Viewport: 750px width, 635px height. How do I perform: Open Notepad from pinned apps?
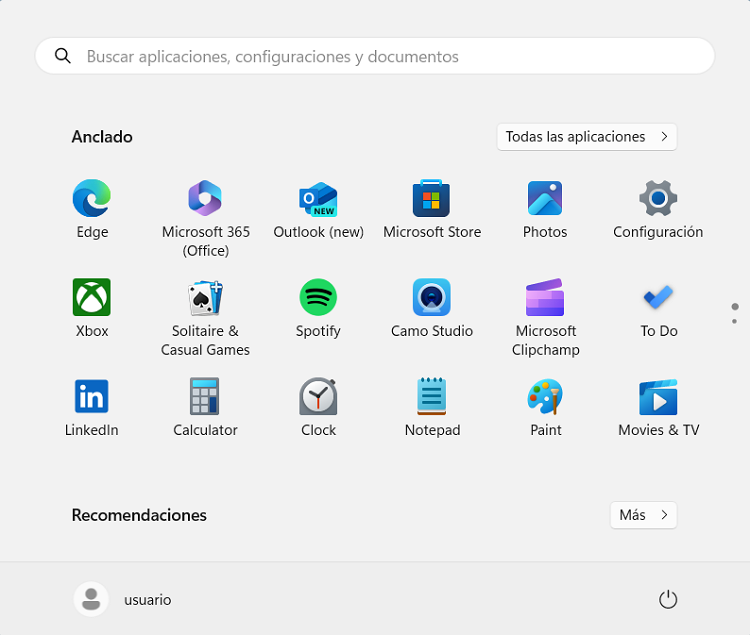(x=432, y=407)
